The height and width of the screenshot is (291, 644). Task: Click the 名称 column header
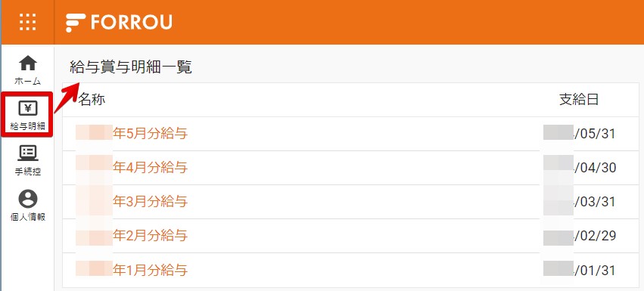tap(92, 99)
